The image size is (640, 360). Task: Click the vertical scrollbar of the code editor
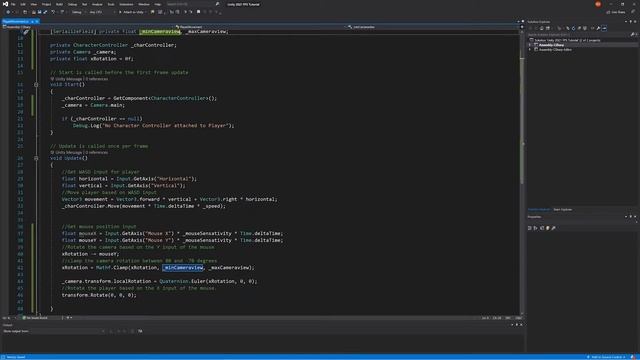[x=522, y=171]
